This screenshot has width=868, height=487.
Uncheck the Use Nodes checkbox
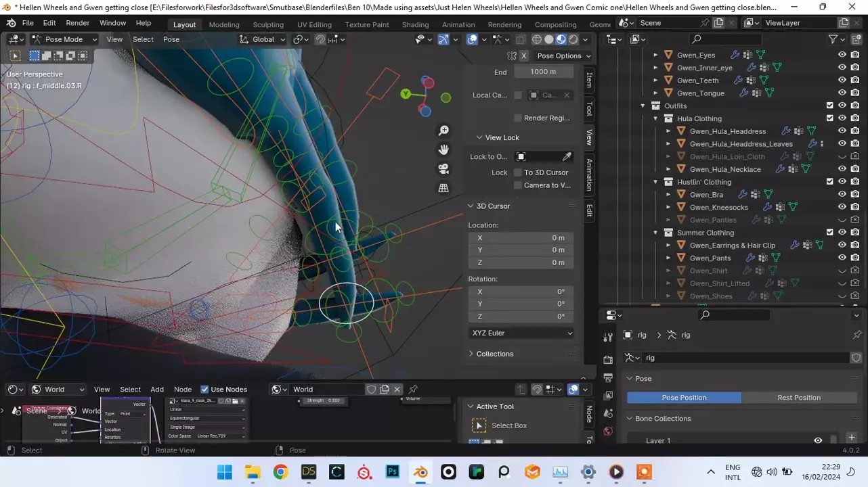(204, 389)
